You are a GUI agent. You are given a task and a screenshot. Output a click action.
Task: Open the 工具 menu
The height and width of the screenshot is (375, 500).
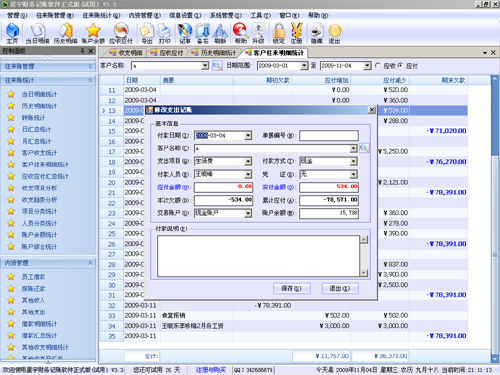pyautogui.click(x=260, y=15)
